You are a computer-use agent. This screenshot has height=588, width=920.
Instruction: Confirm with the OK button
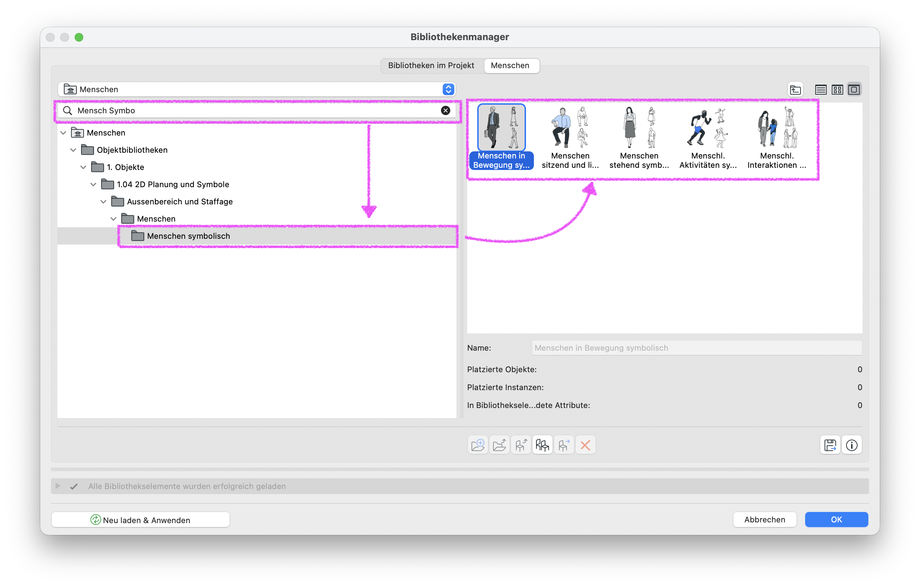836,519
